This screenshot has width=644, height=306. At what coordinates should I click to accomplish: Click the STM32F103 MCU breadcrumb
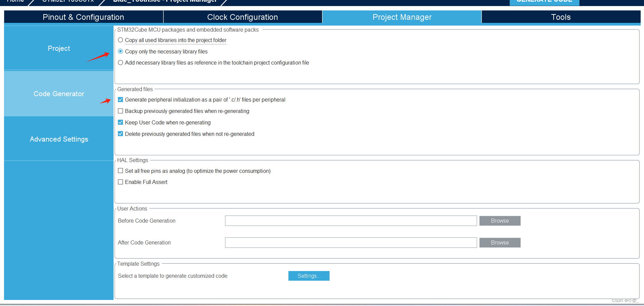[x=68, y=1]
